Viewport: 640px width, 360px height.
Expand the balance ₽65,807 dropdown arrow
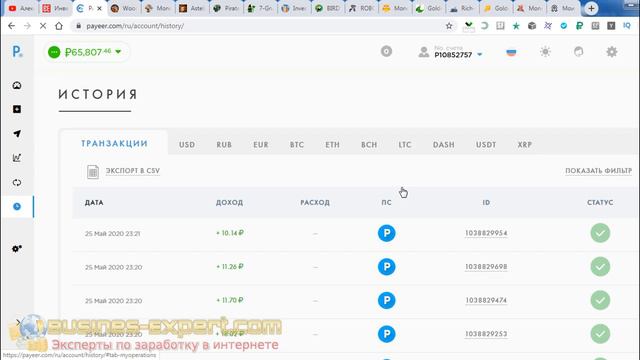(x=118, y=52)
